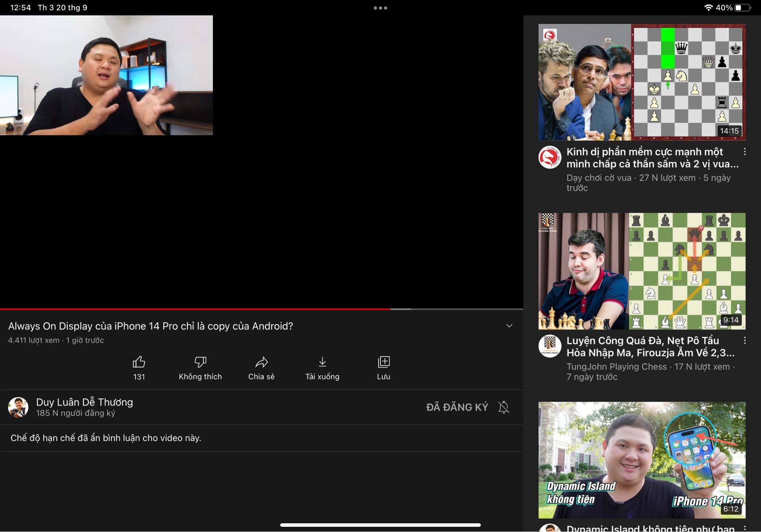The image size is (761, 532).
Task: Share the video via Chia sẻ
Action: tap(261, 368)
